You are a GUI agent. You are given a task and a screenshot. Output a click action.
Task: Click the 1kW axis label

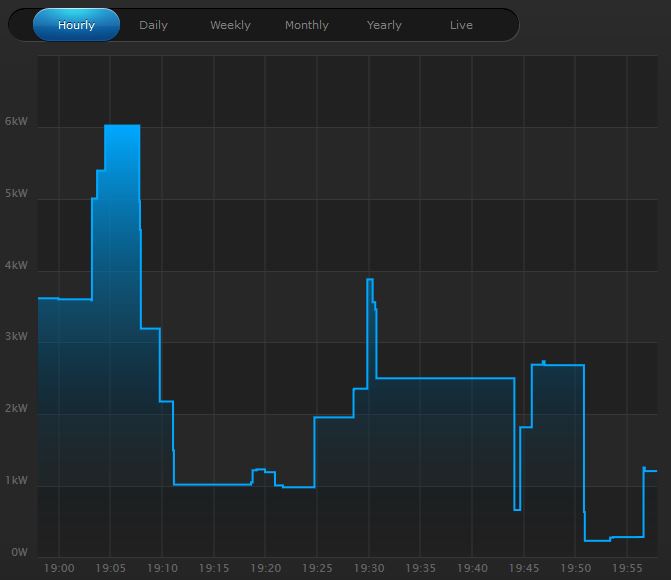(16, 480)
